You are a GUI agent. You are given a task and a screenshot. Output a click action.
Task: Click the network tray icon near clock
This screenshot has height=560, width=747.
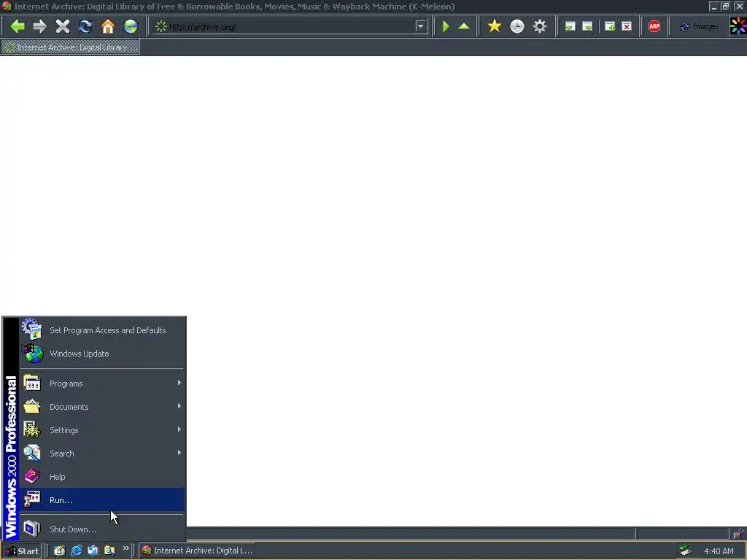685,551
